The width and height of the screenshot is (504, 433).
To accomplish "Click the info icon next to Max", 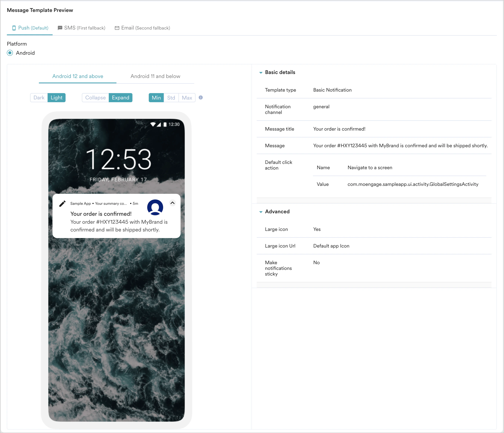I will tap(201, 97).
